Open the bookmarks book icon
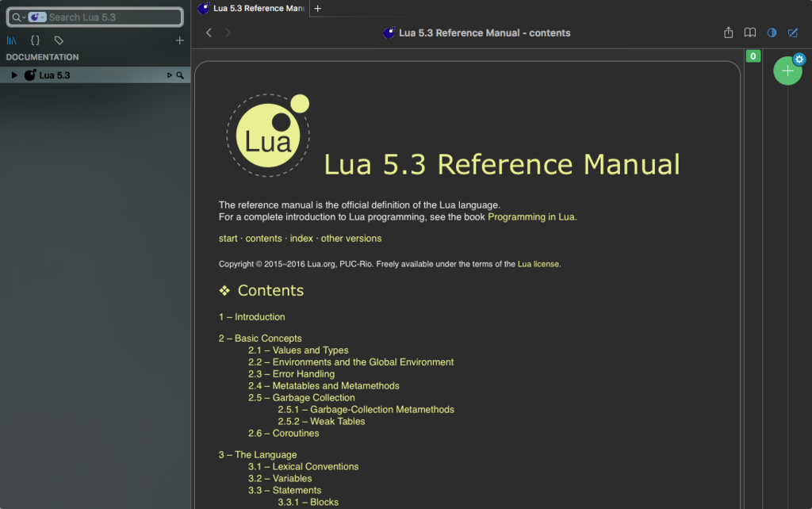 click(x=750, y=33)
